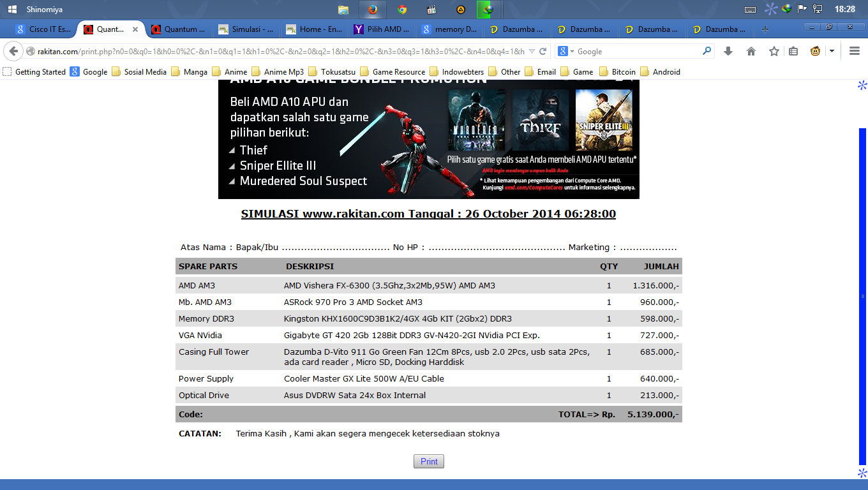Go to the Firefox home page icon
Image resolution: width=868 pixels, height=490 pixels.
pos(751,51)
